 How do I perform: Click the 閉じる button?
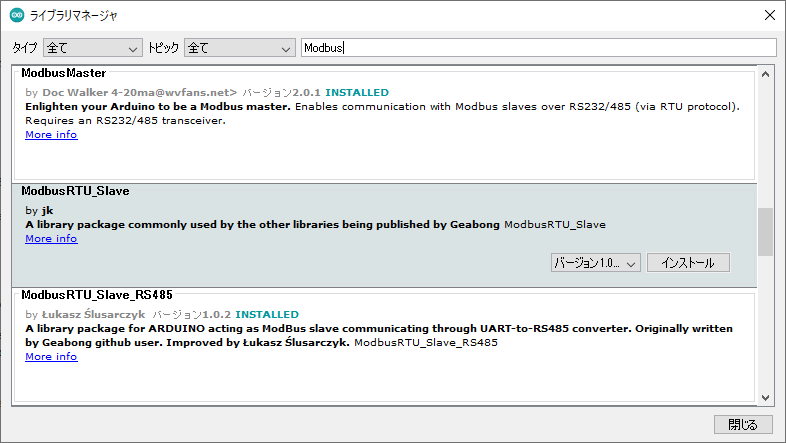(x=742, y=424)
